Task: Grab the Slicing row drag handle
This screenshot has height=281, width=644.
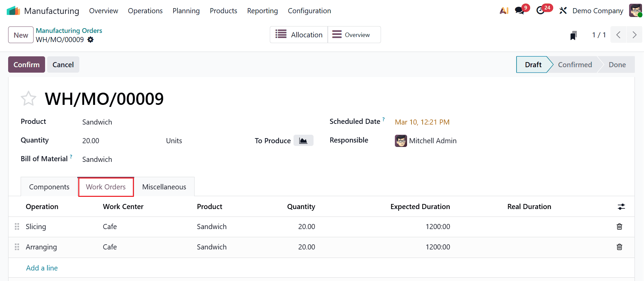Action: point(17,227)
